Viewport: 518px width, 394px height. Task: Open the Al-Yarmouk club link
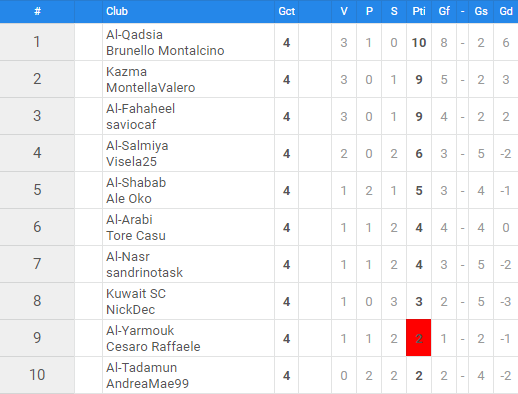click(x=140, y=331)
